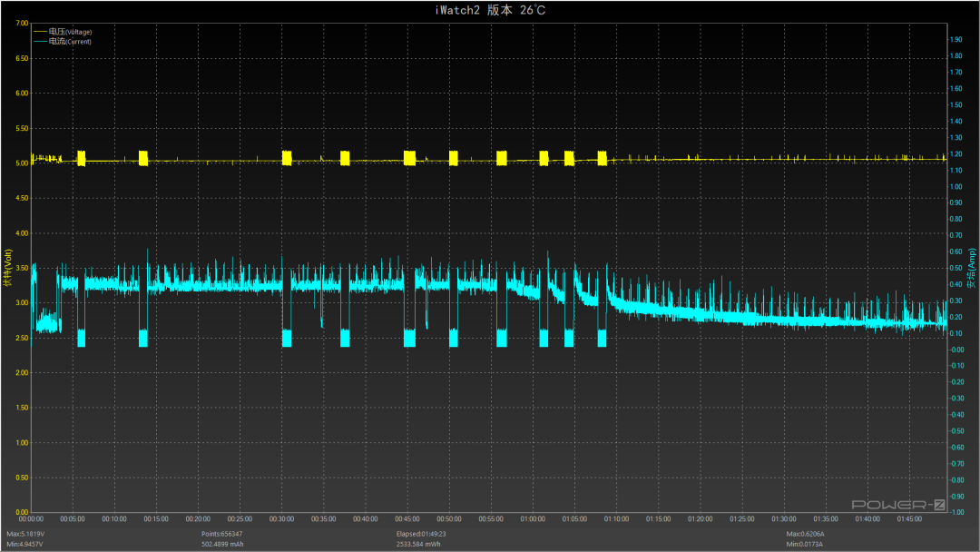Click the 1.90 current axis tick
This screenshot has height=552, width=980.
click(956, 39)
